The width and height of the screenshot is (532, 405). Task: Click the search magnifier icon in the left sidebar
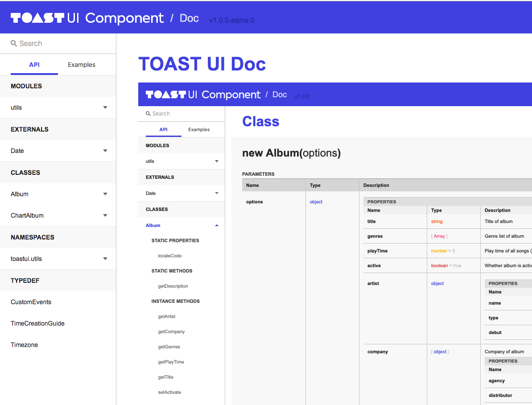coord(13,43)
